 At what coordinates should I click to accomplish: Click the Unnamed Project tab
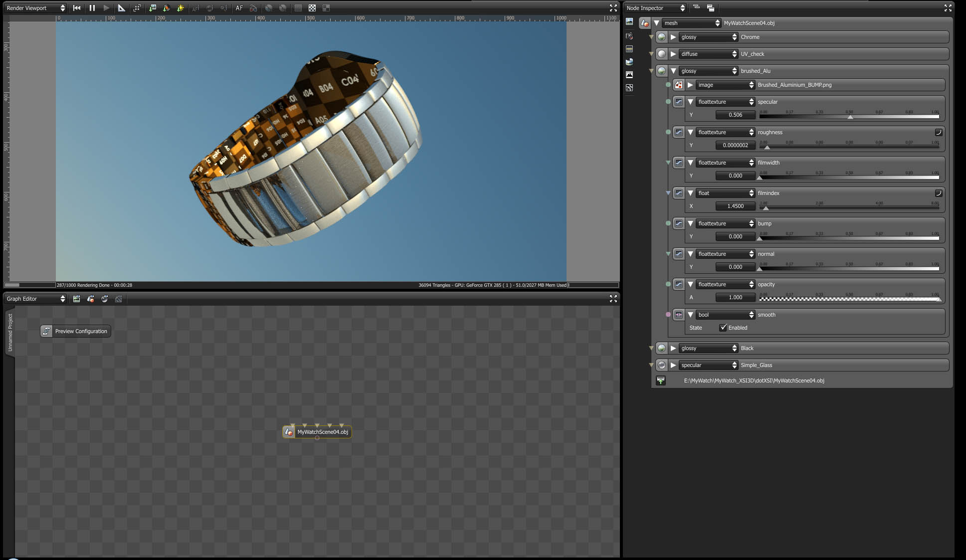(x=10, y=332)
